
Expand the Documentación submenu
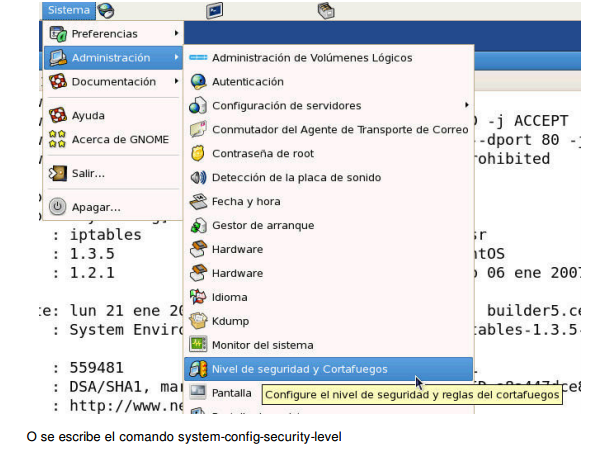click(113, 82)
